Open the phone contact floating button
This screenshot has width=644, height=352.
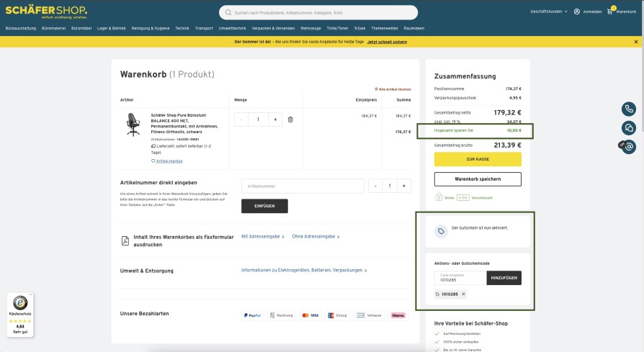[629, 109]
